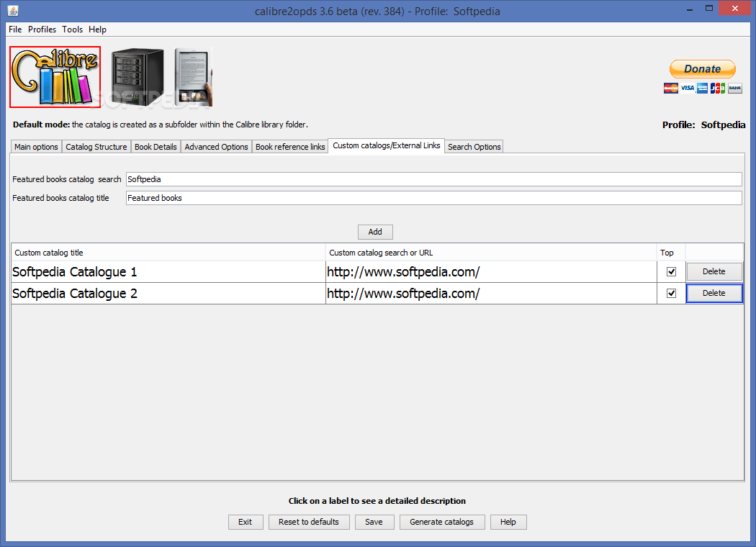Switch to the Main options tab
Image resolution: width=756 pixels, height=547 pixels.
[x=36, y=147]
